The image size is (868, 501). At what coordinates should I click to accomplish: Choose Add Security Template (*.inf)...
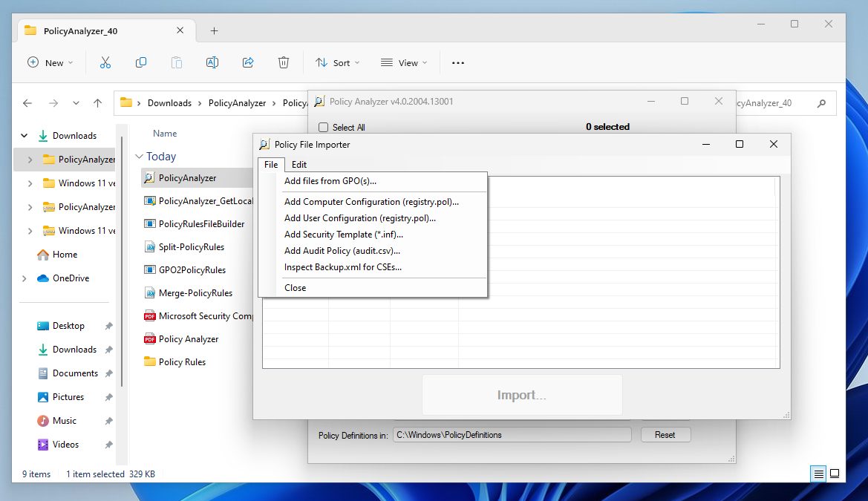coord(344,235)
